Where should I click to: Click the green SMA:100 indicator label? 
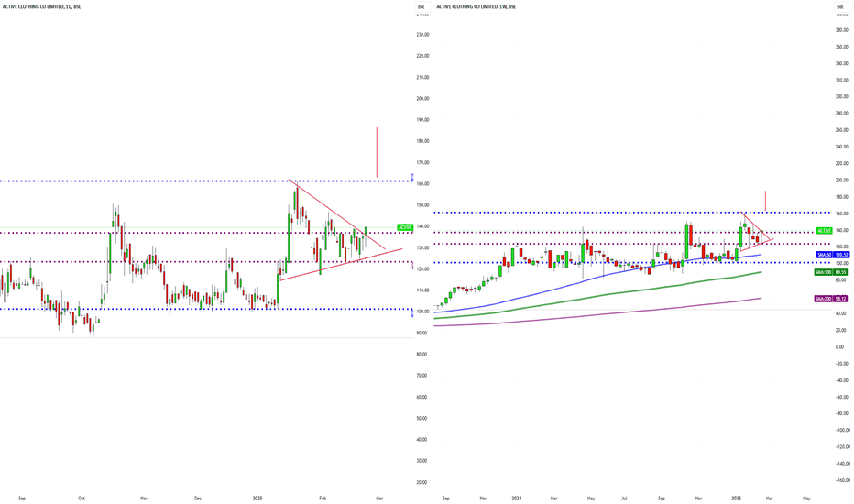[x=824, y=272]
